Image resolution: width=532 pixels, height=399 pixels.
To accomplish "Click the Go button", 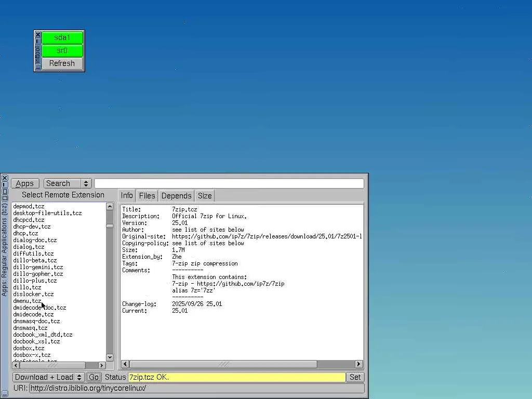I will click(x=94, y=377).
